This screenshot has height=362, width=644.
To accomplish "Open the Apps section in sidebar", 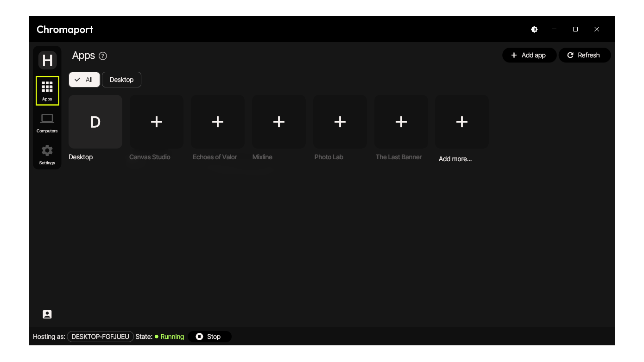I will (x=47, y=91).
